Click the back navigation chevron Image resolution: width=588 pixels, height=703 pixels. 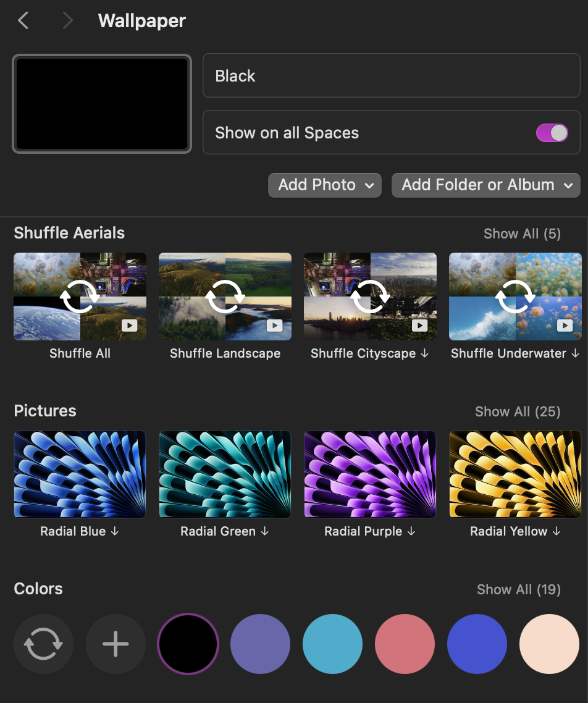pyautogui.click(x=23, y=20)
